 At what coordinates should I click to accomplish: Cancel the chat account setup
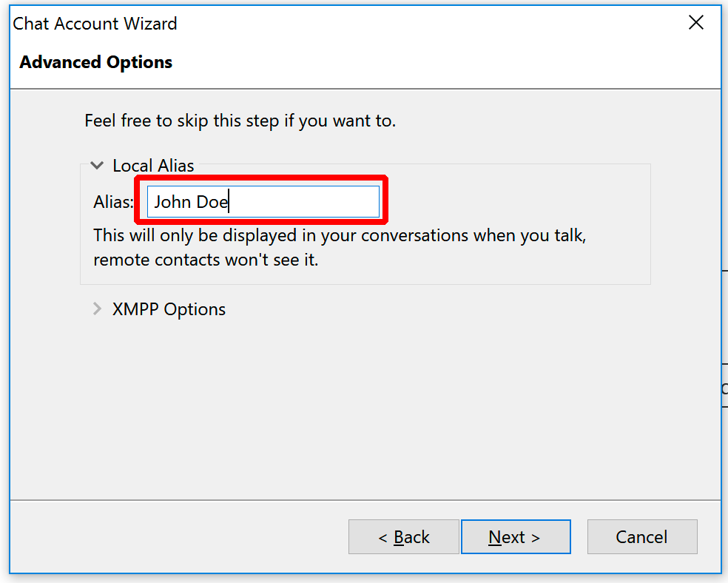(x=642, y=536)
